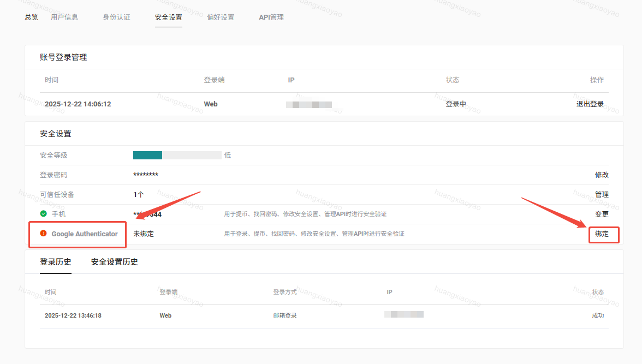Viewport: 642px width, 364px height.
Task: Click the 2025-12-22 13:46:18 login history row
Action: [x=73, y=315]
